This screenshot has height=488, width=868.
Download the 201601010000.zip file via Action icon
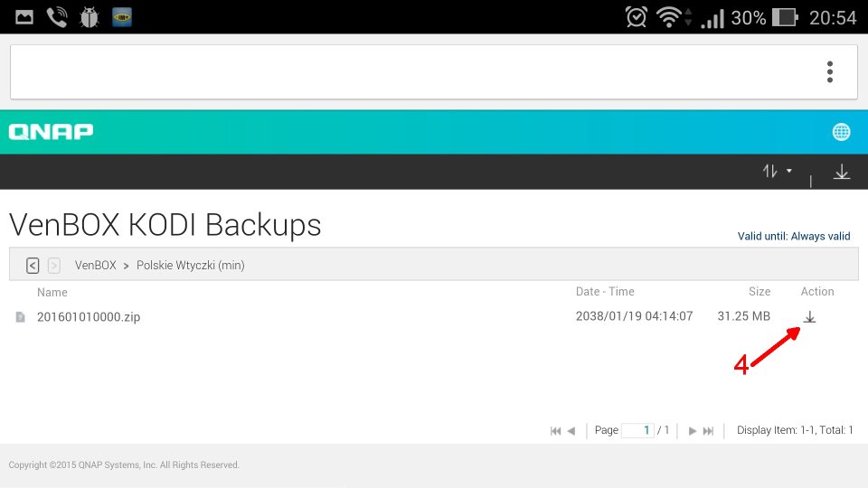pos(810,317)
